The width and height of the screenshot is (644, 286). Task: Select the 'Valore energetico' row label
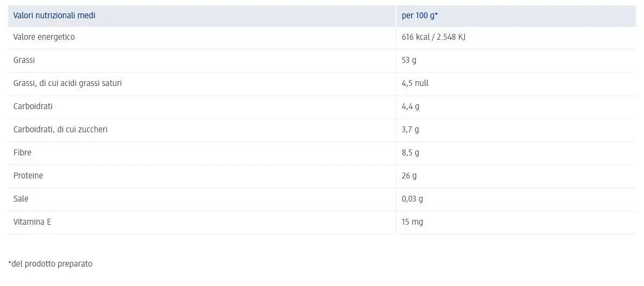(x=44, y=37)
